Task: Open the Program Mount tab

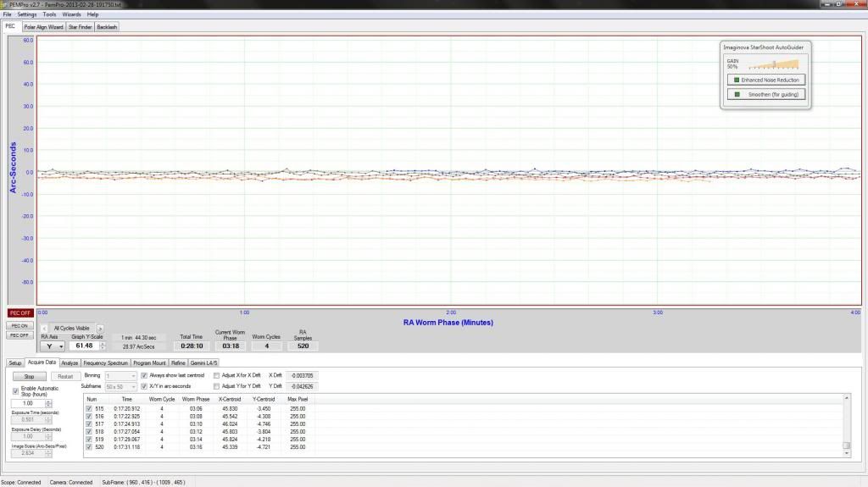Action: [149, 363]
